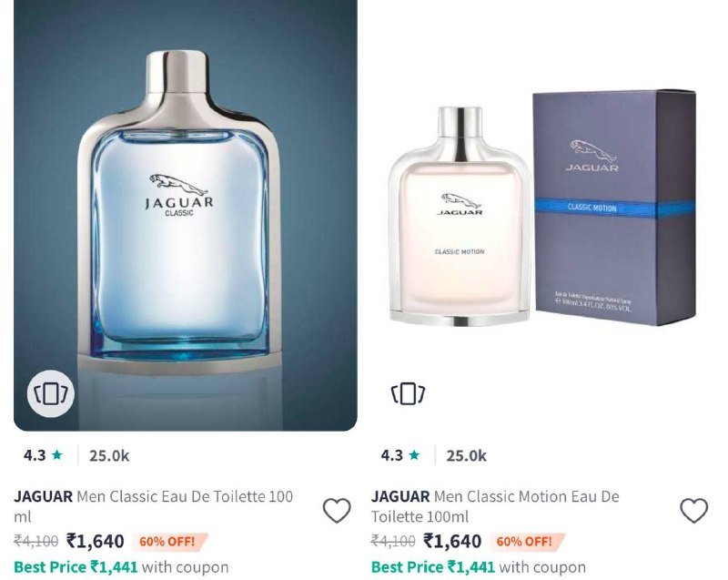Tap similar-products icon under Classic Motion image

tap(408, 393)
